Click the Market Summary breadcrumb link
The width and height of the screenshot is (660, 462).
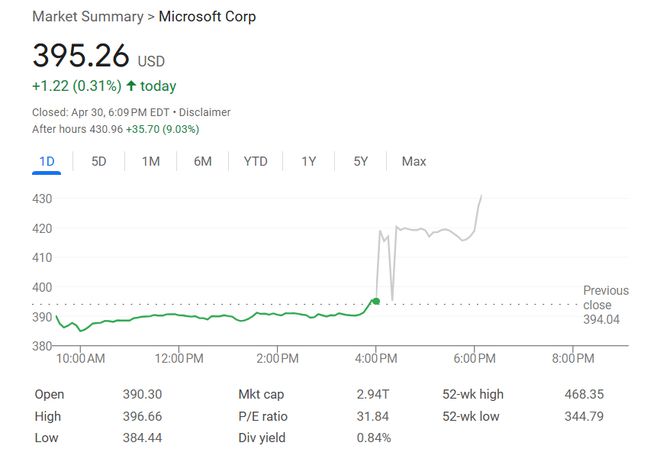[x=87, y=17]
